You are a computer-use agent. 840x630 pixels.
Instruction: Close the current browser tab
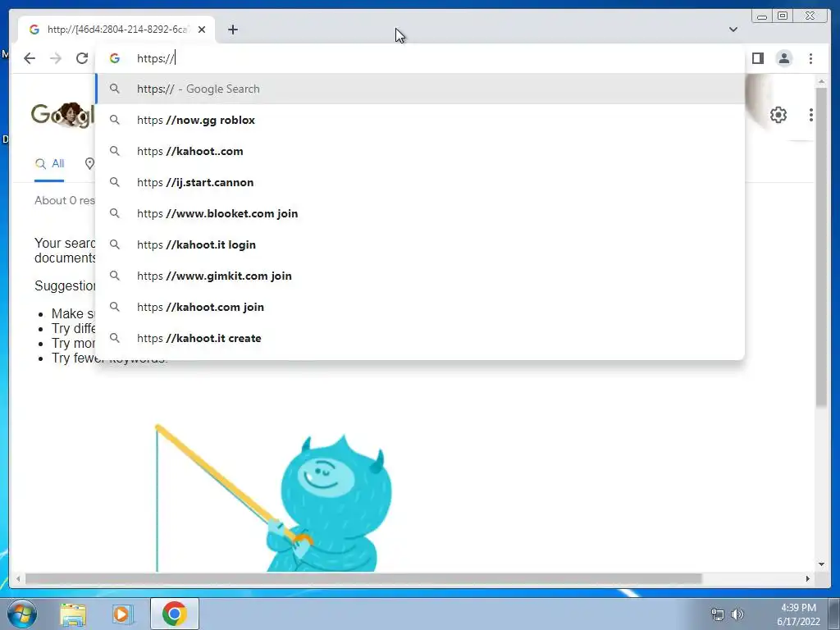(202, 30)
